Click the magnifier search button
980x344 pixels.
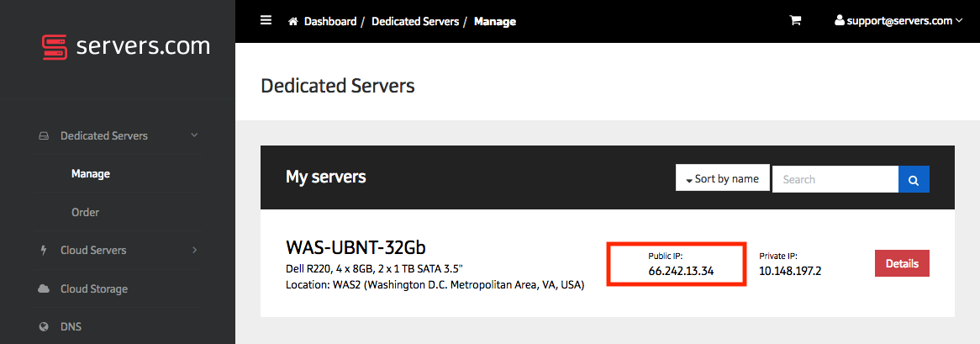[x=914, y=179]
